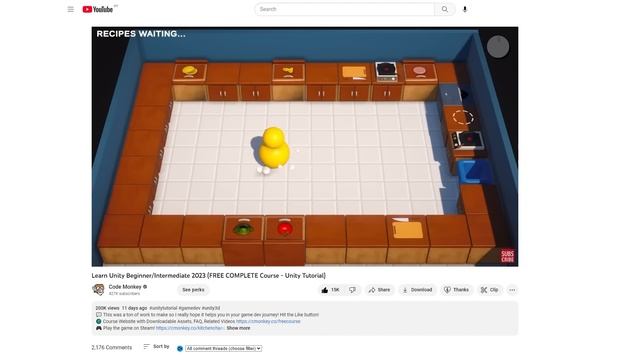The image size is (640, 360).
Task: Click the See perks button
Action: 193,290
